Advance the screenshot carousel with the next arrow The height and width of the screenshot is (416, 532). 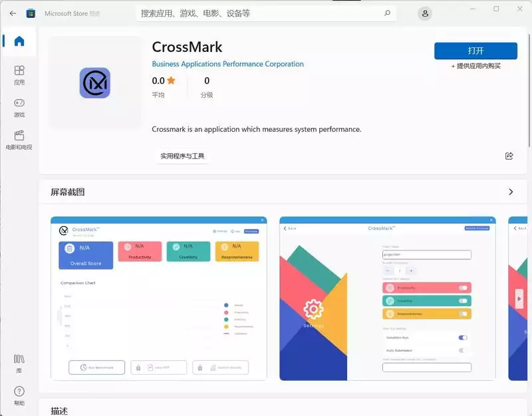coord(519,299)
